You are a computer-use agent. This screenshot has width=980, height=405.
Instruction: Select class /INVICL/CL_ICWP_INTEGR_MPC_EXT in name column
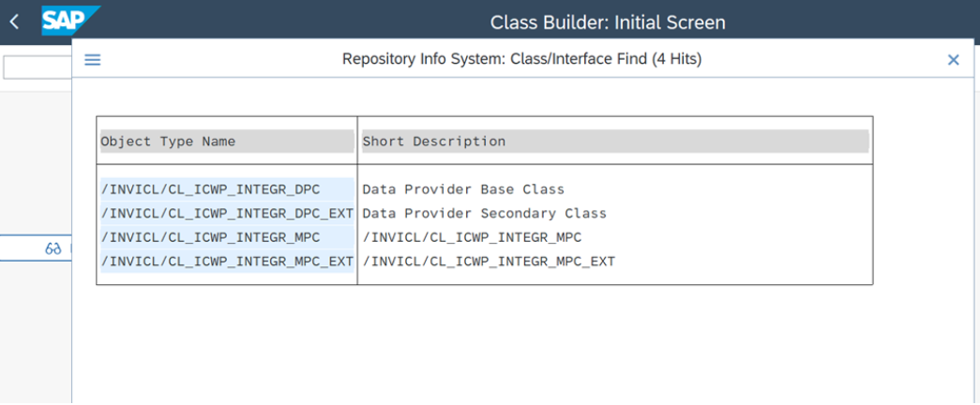(226, 261)
